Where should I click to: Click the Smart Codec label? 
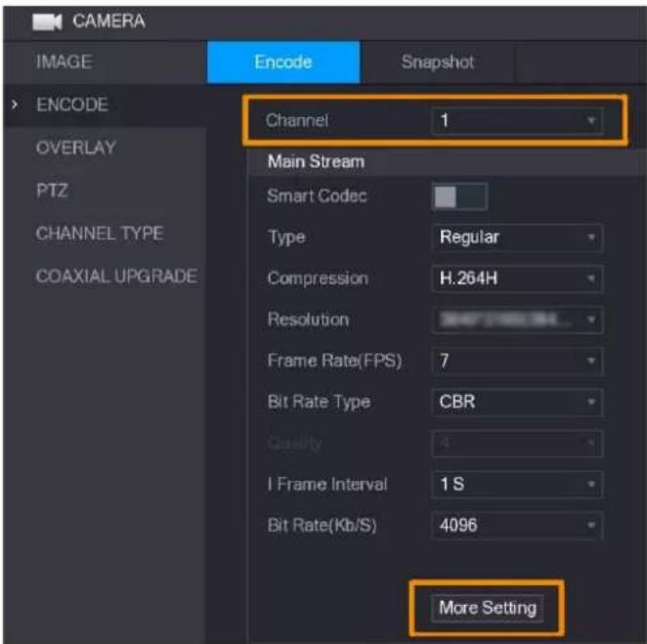(x=317, y=195)
